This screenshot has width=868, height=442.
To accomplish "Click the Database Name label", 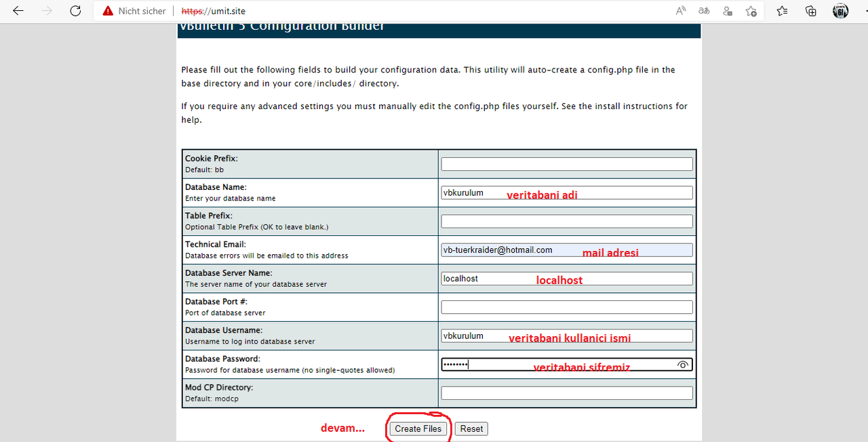I will [216, 187].
